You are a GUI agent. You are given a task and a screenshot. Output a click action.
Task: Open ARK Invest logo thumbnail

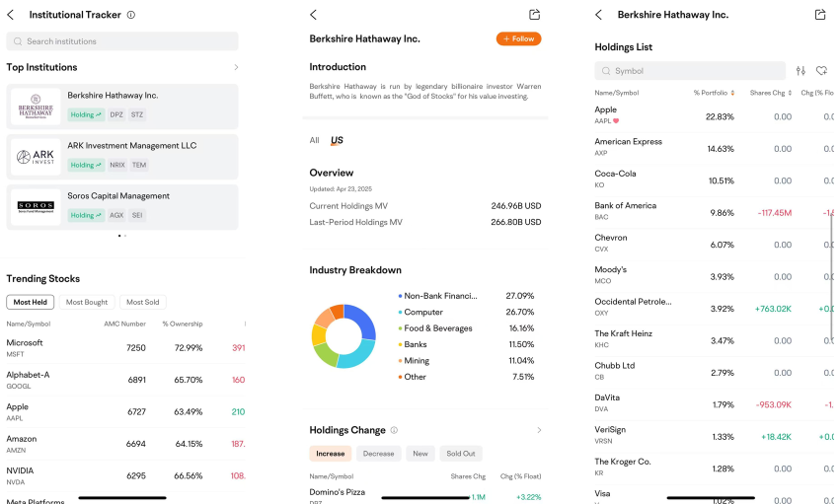tap(36, 157)
